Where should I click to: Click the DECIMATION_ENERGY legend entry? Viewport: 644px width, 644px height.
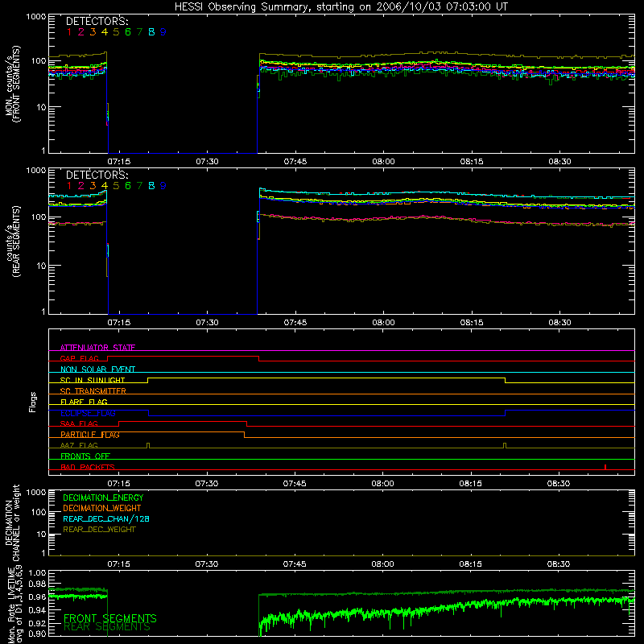[103, 497]
